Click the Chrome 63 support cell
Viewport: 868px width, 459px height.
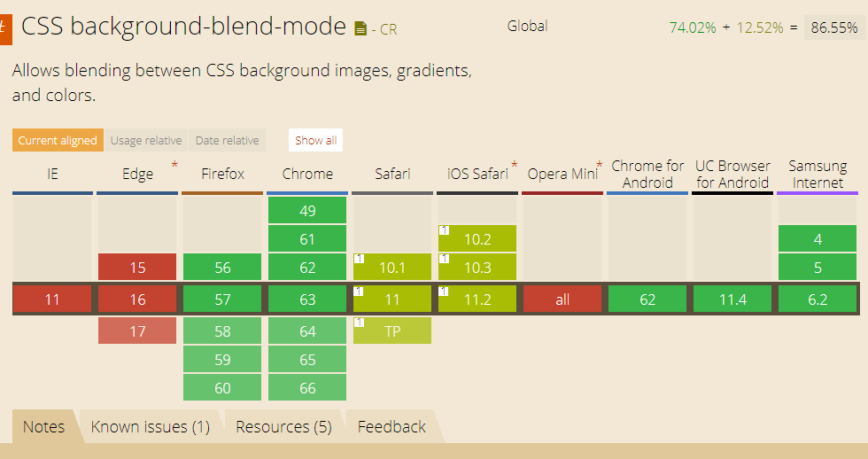tap(307, 299)
